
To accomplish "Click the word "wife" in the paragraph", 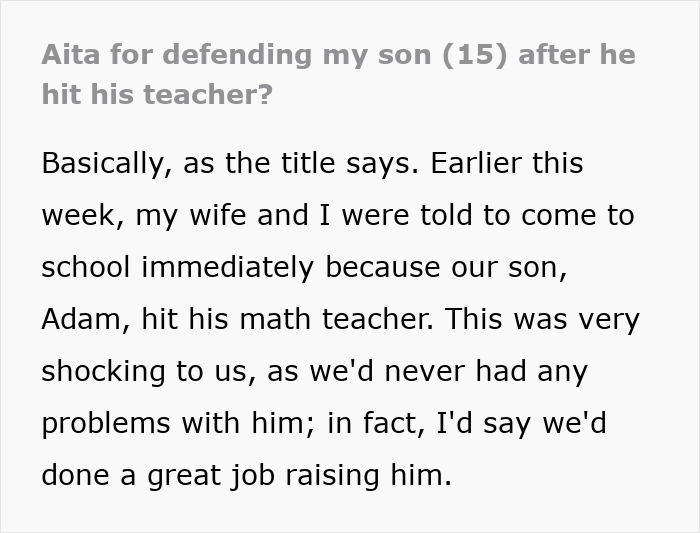I will coord(218,215).
